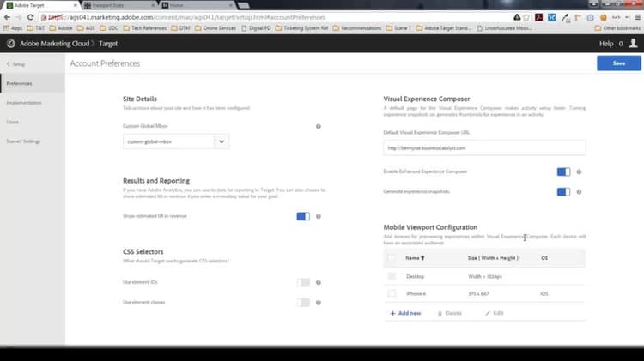Screen dimensions: 644x361
Task: Click the orange round extension icon
Action: [x=604, y=17]
